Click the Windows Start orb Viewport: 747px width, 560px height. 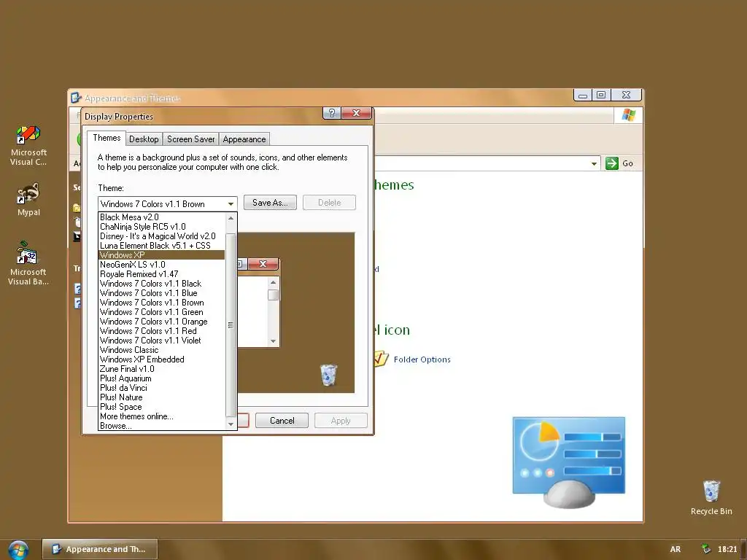(x=18, y=550)
